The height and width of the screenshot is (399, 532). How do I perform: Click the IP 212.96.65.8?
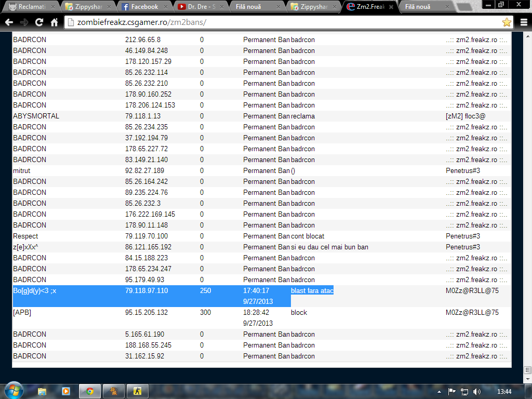[x=143, y=39]
